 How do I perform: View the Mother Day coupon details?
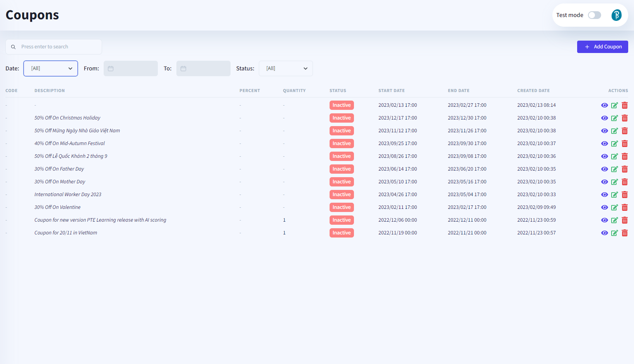pyautogui.click(x=604, y=182)
